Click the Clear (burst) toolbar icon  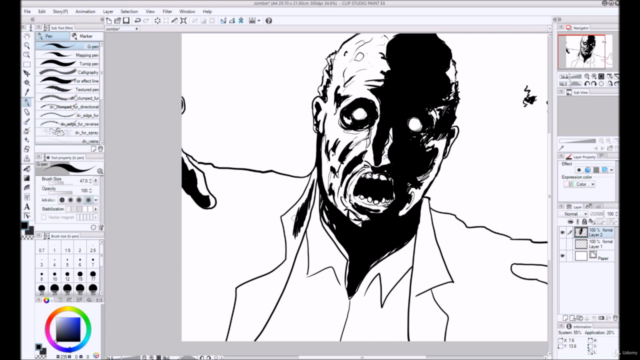pos(157,21)
